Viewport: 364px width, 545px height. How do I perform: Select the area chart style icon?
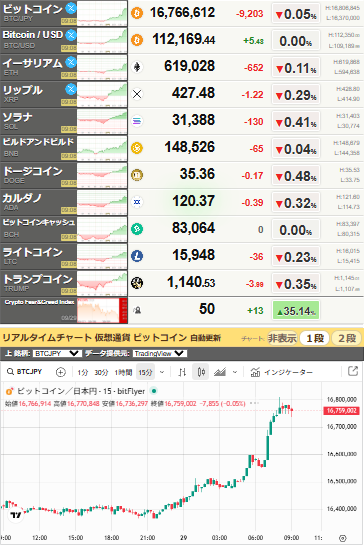click(x=220, y=372)
